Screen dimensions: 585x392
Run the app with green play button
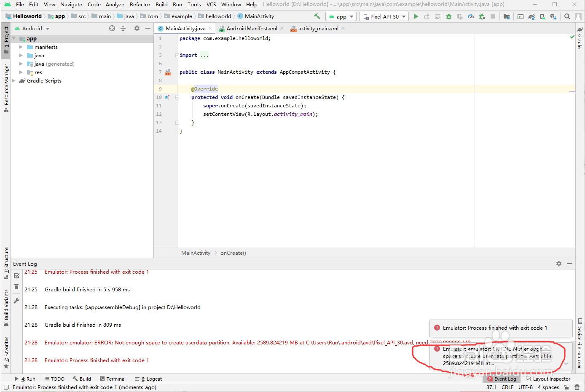pos(416,16)
